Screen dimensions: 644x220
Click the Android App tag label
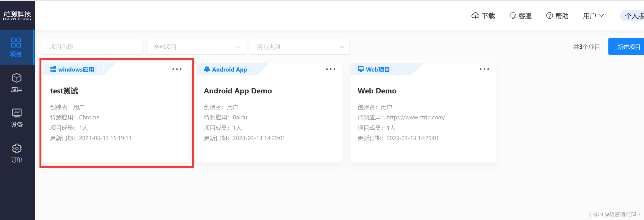(230, 69)
